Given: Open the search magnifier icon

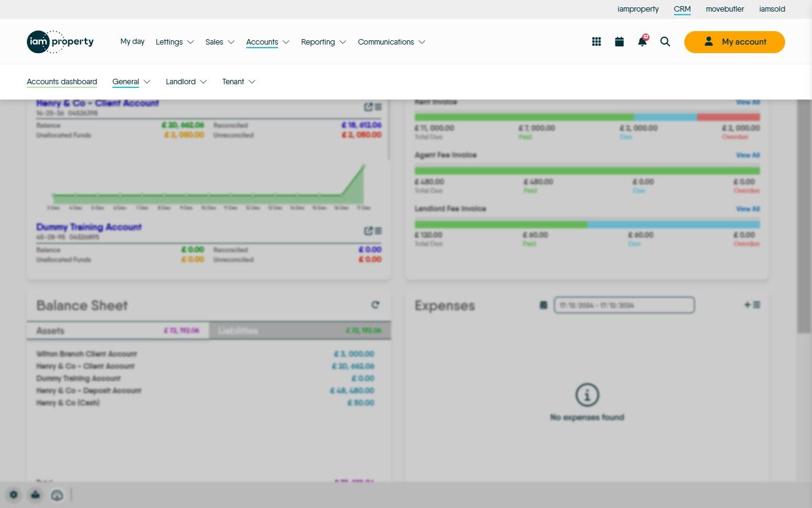Looking at the screenshot, I should pos(665,42).
